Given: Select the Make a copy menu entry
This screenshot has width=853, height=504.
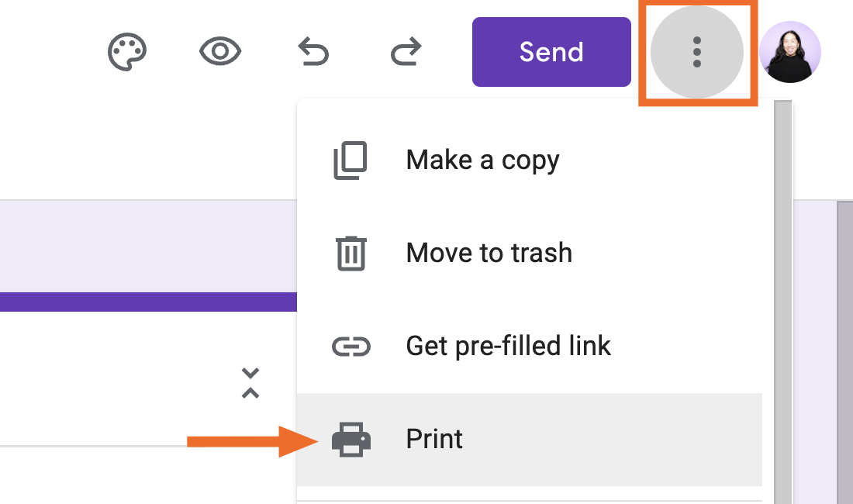Looking at the screenshot, I should 482,161.
